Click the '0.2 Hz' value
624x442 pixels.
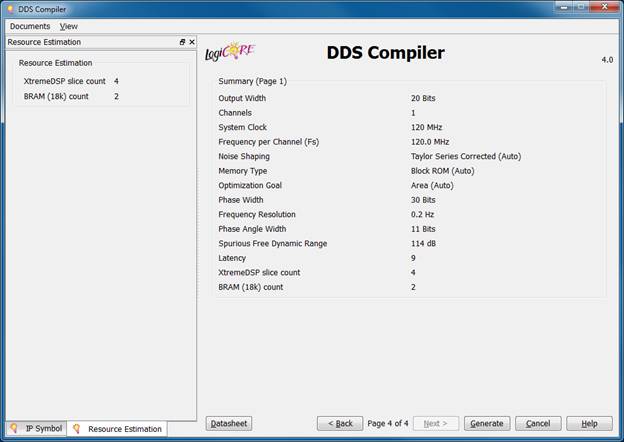pyautogui.click(x=422, y=214)
